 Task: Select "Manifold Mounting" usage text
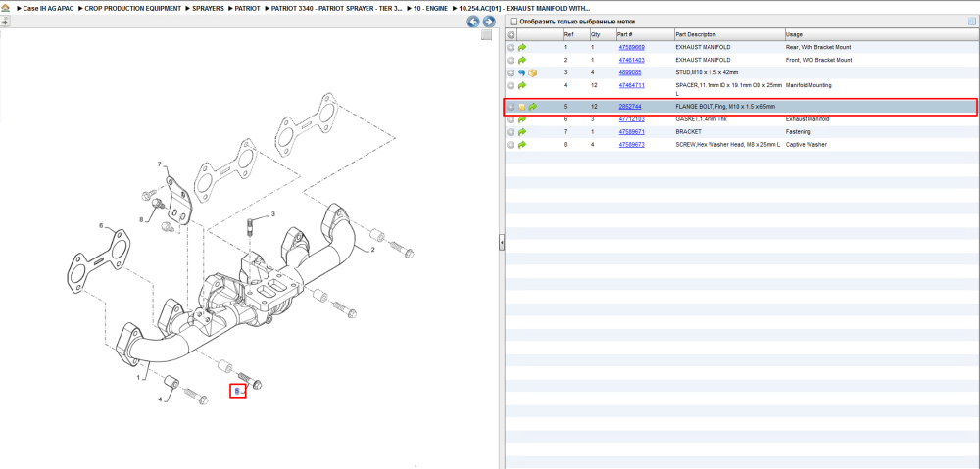pyautogui.click(x=808, y=85)
